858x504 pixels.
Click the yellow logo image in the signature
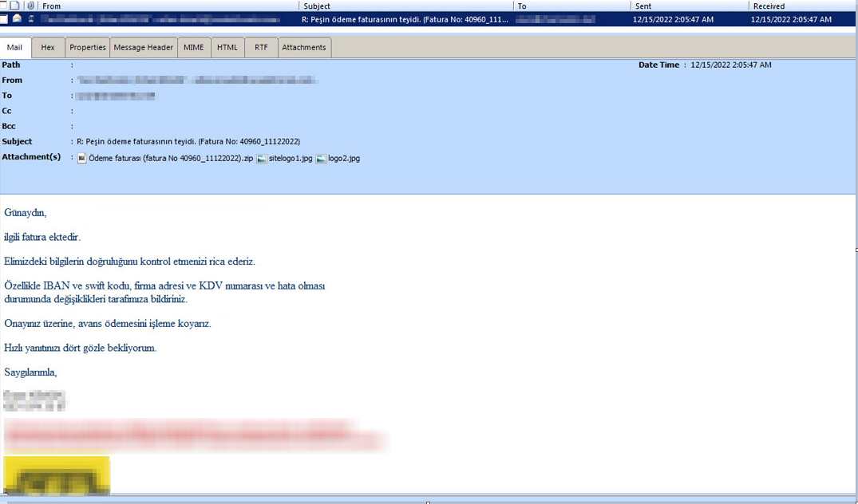click(57, 475)
